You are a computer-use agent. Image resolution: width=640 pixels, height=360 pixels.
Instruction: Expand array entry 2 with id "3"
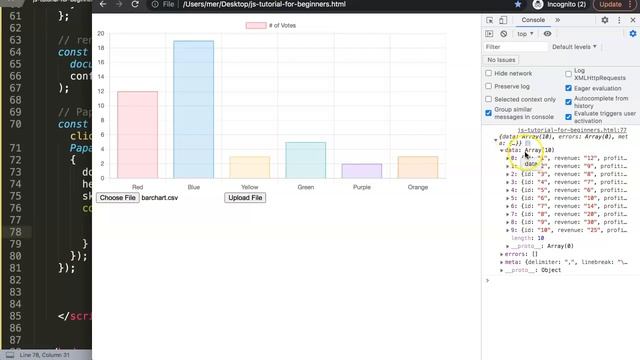click(x=508, y=174)
